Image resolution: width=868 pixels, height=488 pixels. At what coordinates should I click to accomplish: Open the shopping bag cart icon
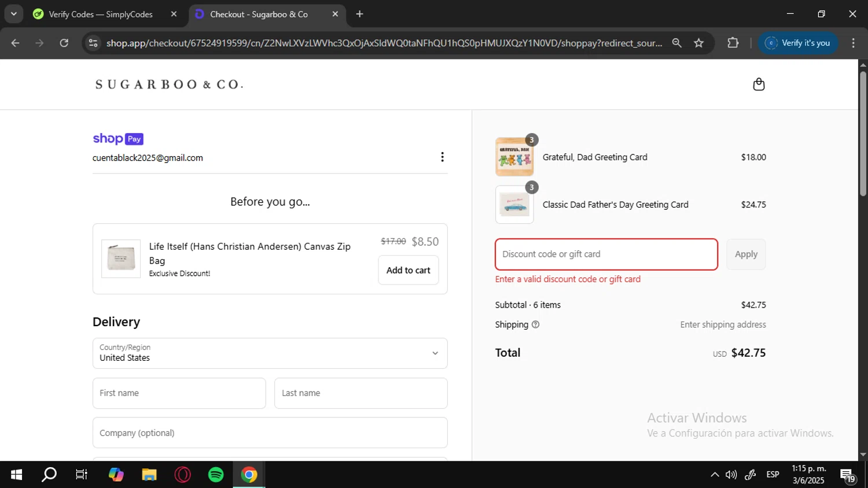click(759, 84)
